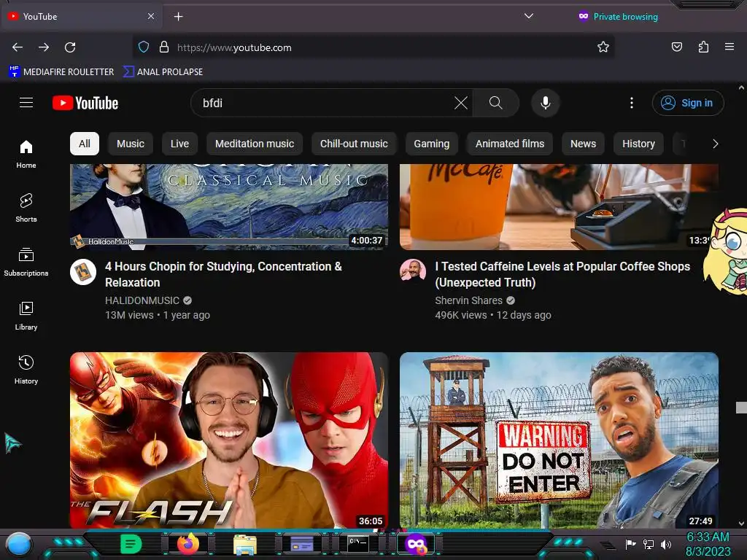Close the YouTube tab

click(x=150, y=16)
